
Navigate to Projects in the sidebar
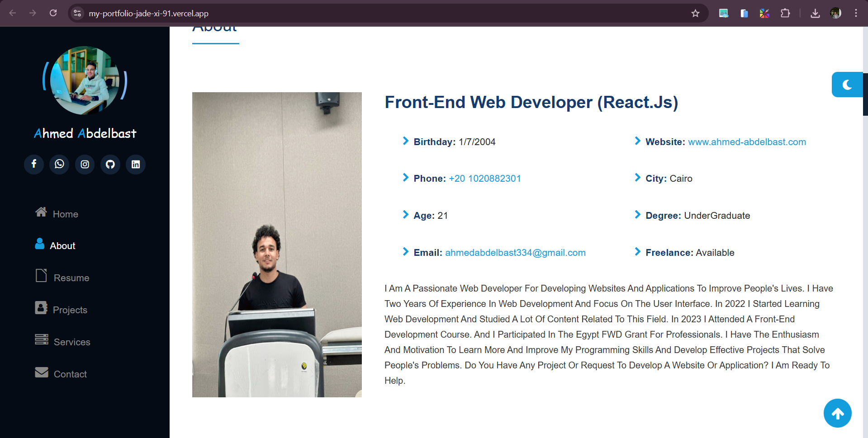(61, 309)
